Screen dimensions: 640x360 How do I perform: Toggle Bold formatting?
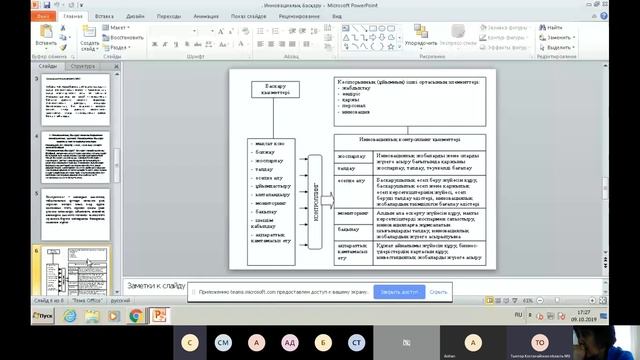tap(155, 44)
